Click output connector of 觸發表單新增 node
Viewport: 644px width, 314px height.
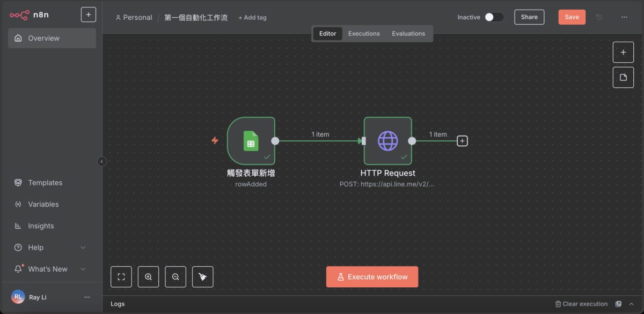(275, 141)
